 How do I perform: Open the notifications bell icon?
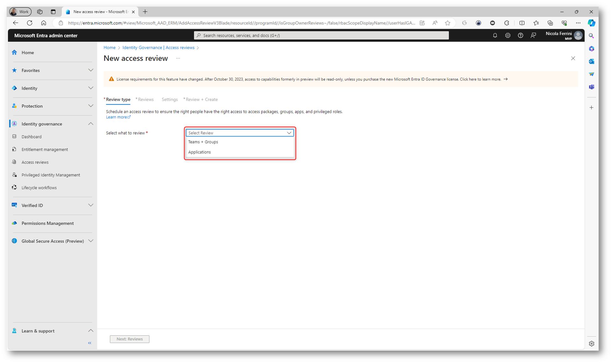point(495,36)
